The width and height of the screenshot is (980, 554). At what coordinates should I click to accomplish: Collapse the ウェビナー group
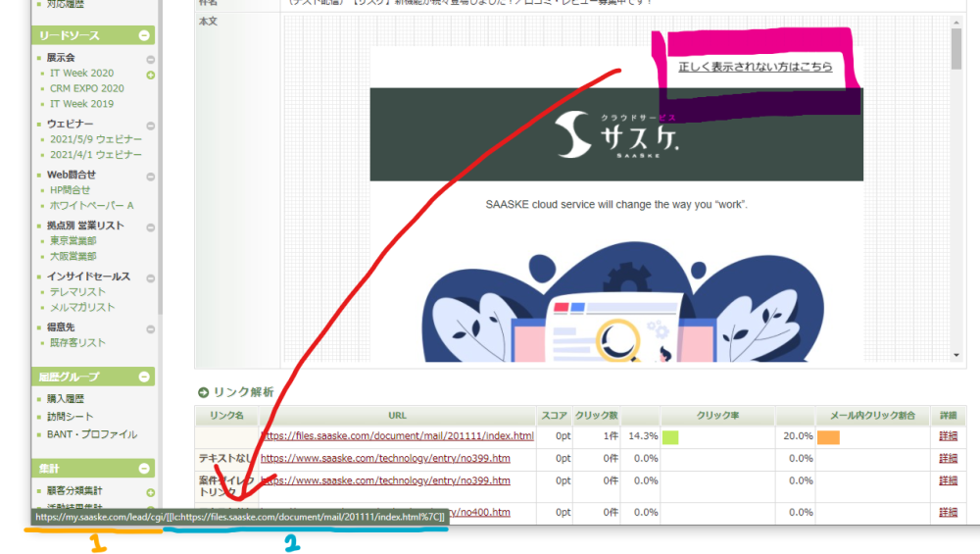click(x=151, y=126)
